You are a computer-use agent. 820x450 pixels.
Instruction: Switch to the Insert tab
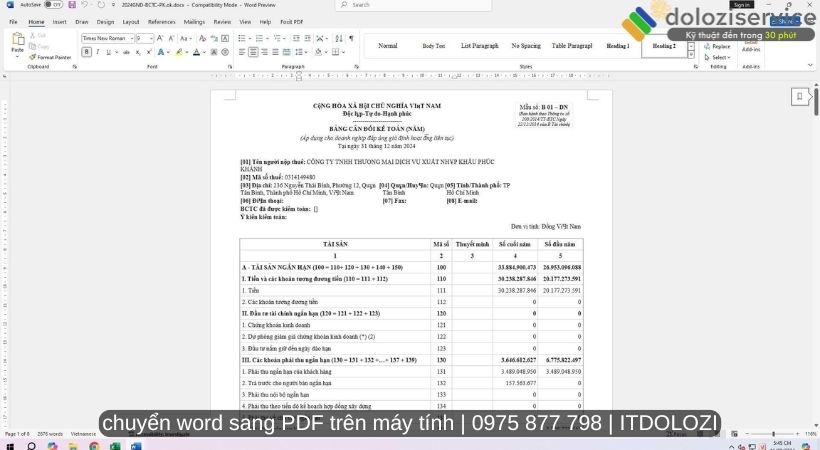pos(60,22)
